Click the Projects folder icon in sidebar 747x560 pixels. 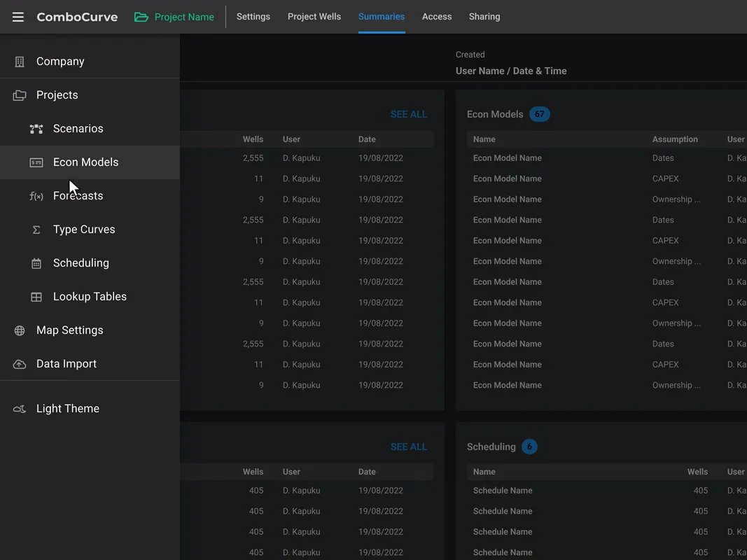(x=20, y=95)
